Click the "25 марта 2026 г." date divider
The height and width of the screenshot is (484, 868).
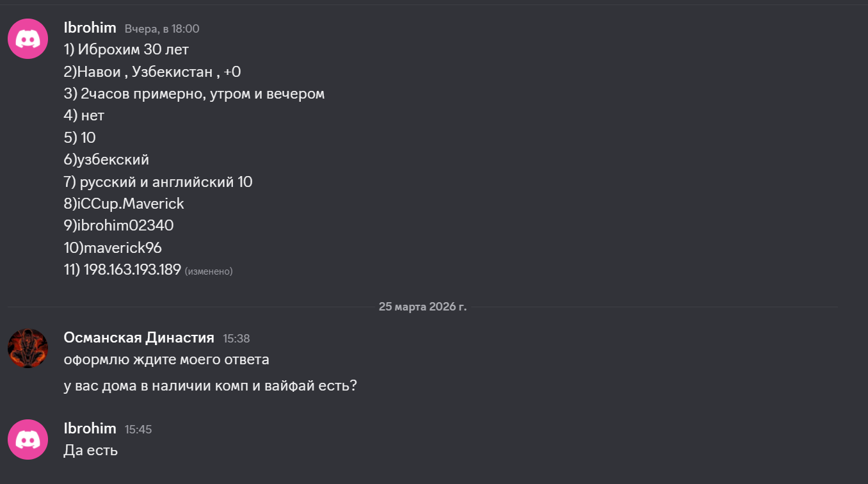coord(422,307)
